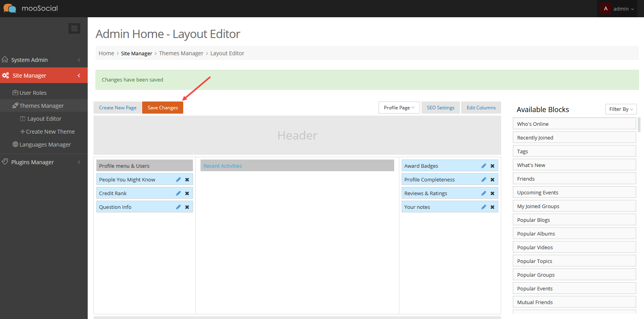Edit the Question Info block
Image resolution: width=644 pixels, height=319 pixels.
tap(179, 207)
